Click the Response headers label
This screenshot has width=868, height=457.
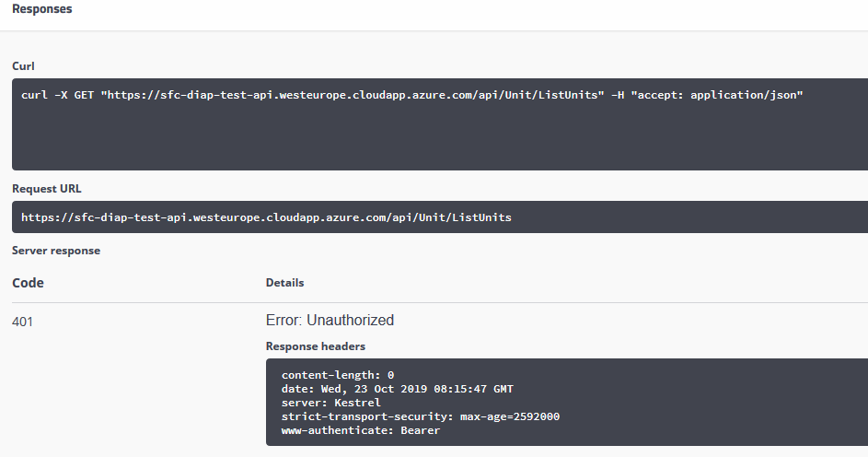[x=316, y=346]
